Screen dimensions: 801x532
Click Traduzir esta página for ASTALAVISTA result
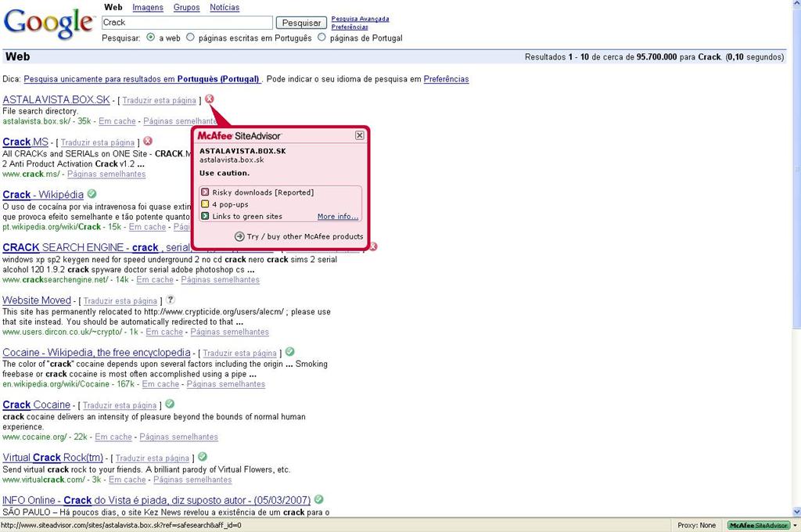pyautogui.click(x=159, y=101)
